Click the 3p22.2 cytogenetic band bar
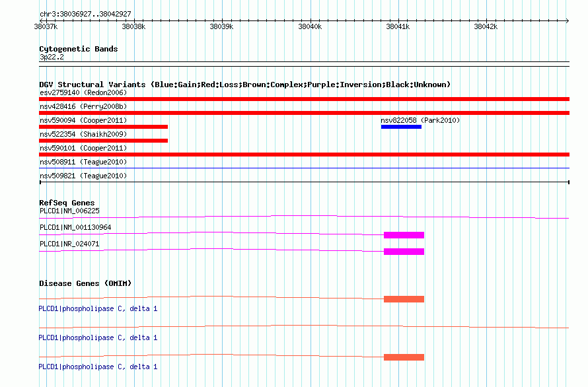Image resolution: width=588 pixels, height=387 pixels. [x=304, y=64]
